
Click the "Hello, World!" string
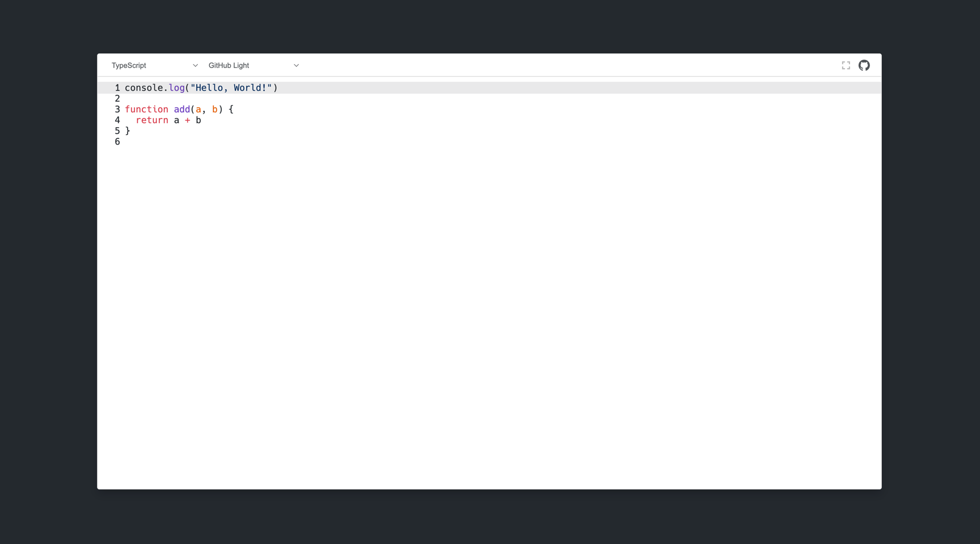[231, 88]
